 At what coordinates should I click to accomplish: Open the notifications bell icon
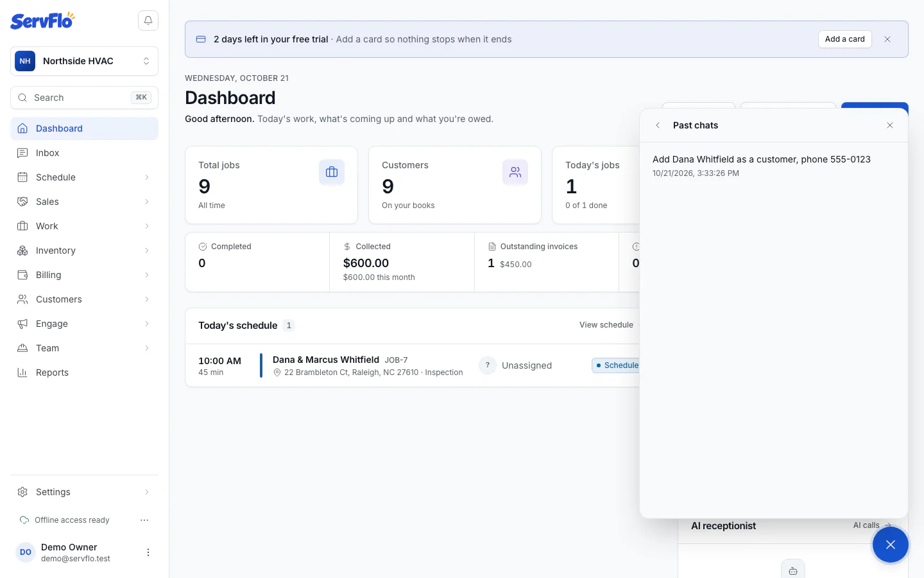click(148, 21)
